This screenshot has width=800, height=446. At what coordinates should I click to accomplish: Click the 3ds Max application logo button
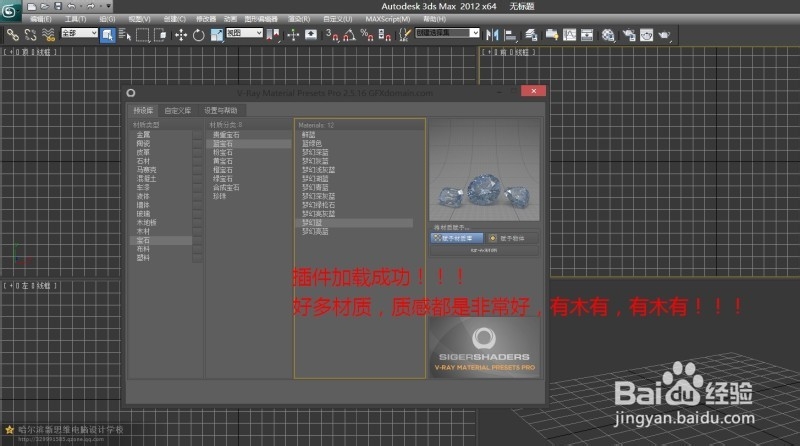coord(13,10)
